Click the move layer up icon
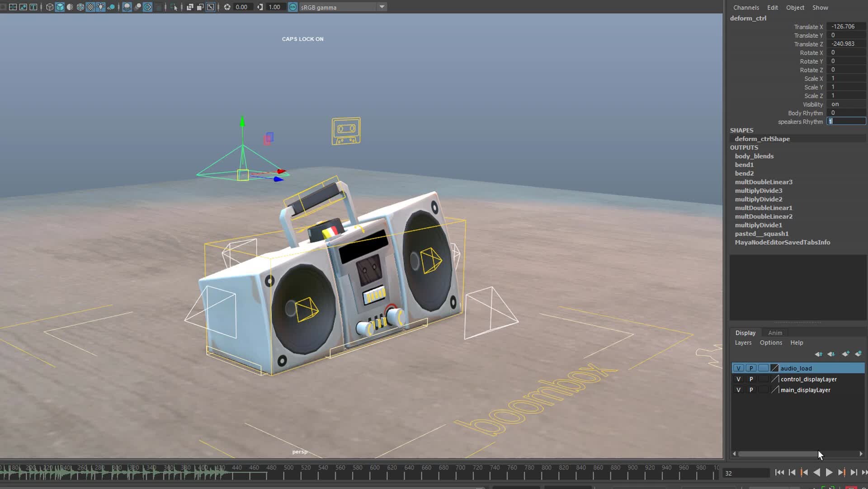 [819, 354]
